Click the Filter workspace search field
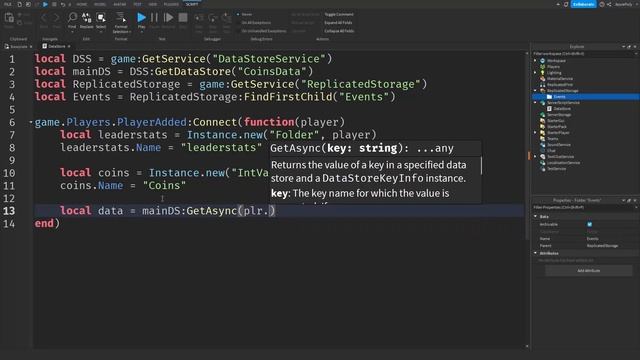The image size is (640, 360). (585, 53)
